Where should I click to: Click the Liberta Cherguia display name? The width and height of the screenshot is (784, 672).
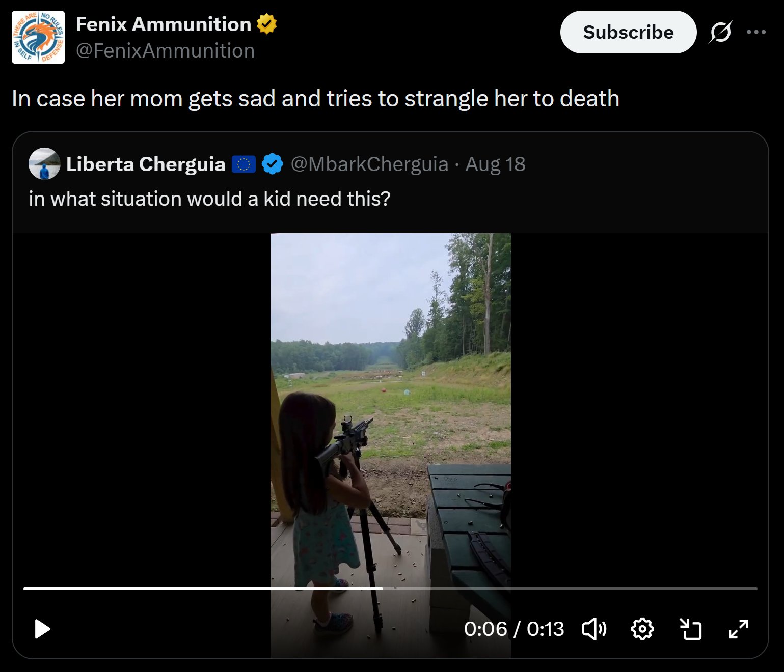146,164
